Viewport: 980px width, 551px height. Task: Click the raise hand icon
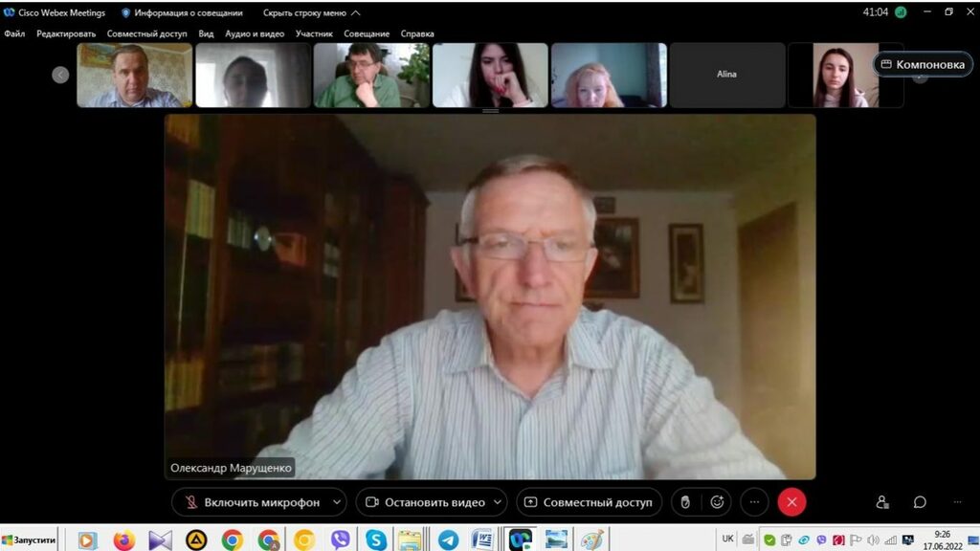click(686, 502)
